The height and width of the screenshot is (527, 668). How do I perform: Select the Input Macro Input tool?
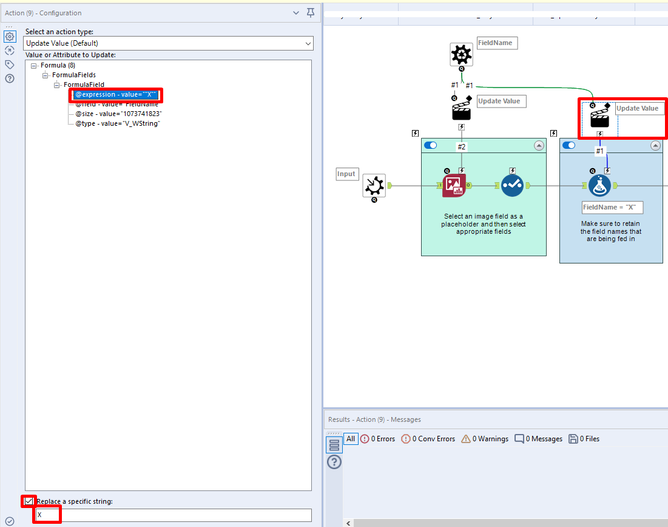point(374,186)
